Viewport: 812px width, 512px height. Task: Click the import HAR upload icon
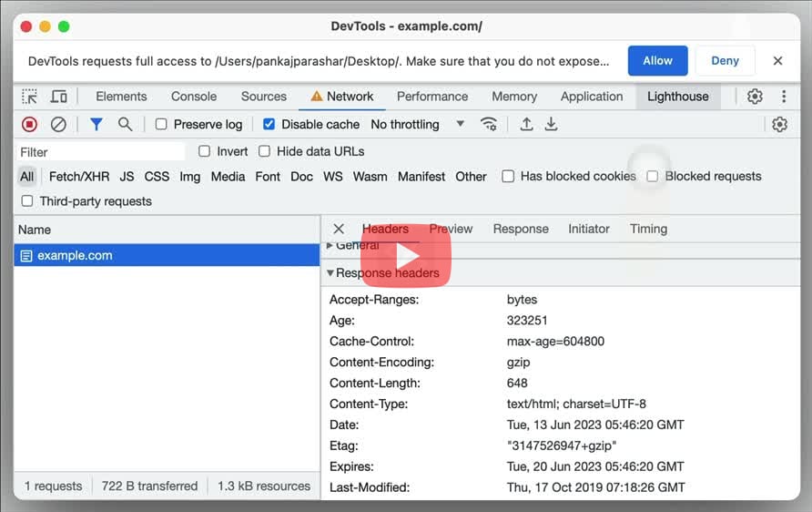click(526, 125)
